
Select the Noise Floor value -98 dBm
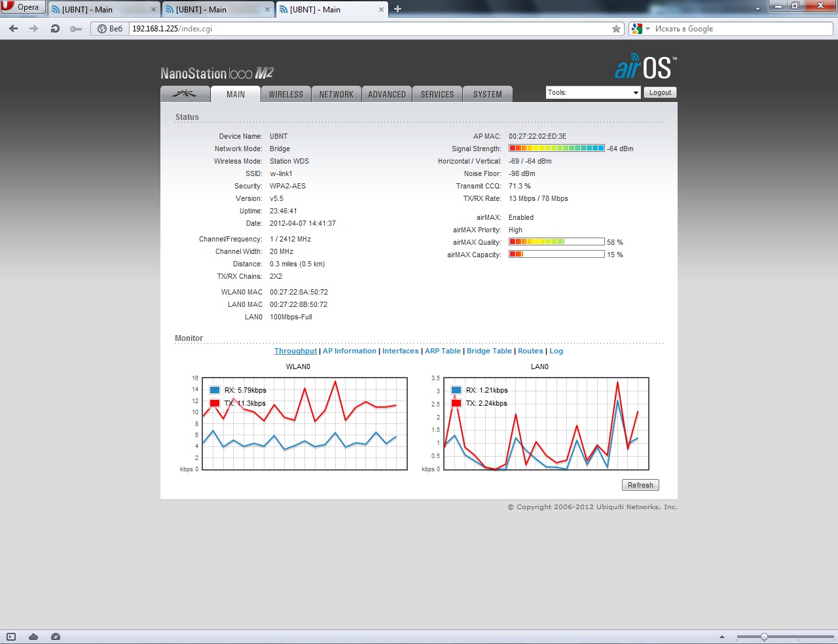point(522,173)
